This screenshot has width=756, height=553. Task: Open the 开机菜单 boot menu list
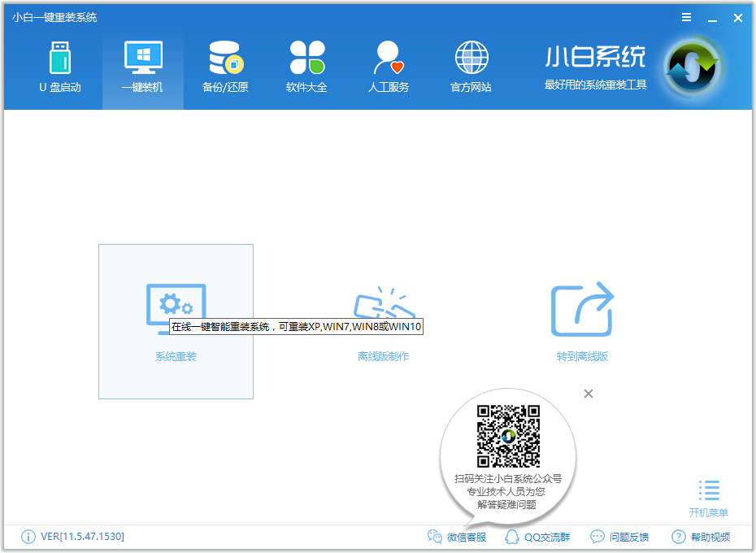pyautogui.click(x=708, y=498)
